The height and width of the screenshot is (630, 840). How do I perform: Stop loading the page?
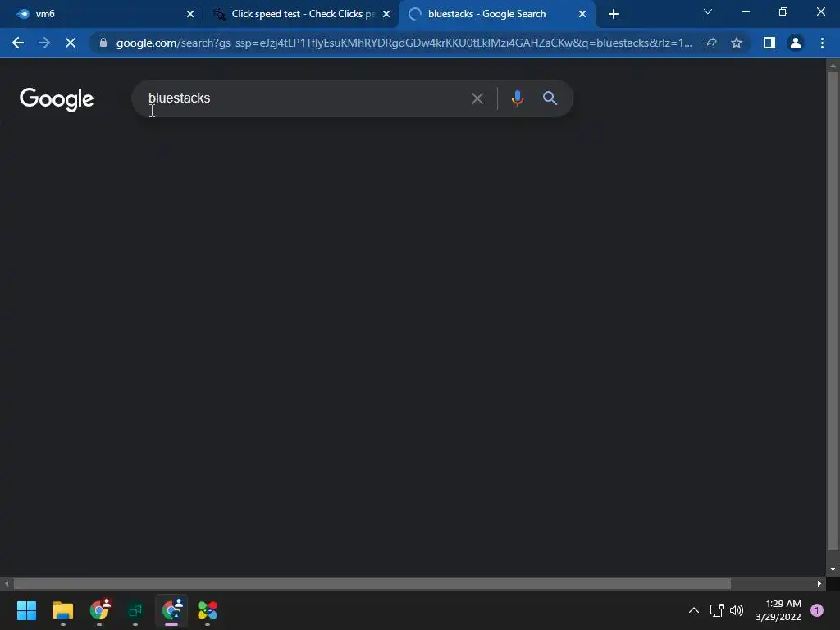click(71, 43)
